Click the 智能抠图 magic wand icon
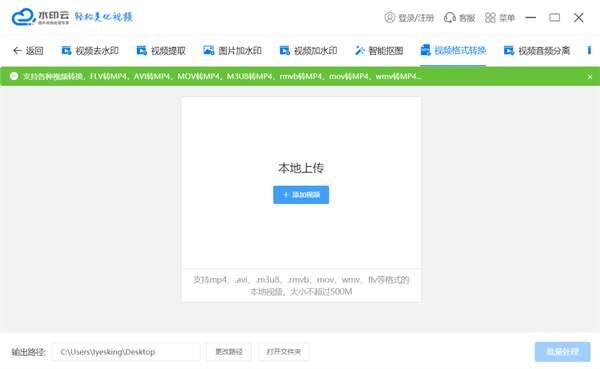Image resolution: width=600 pixels, height=369 pixels. point(360,51)
